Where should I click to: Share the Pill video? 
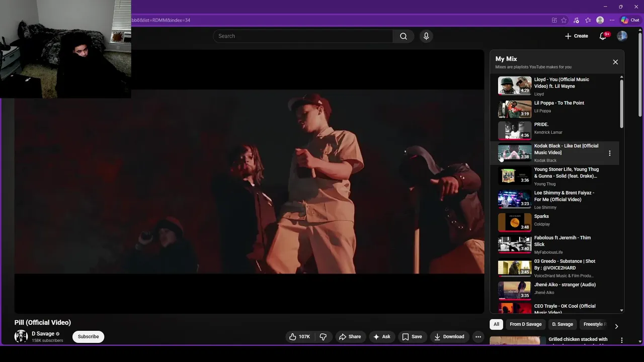pyautogui.click(x=350, y=337)
